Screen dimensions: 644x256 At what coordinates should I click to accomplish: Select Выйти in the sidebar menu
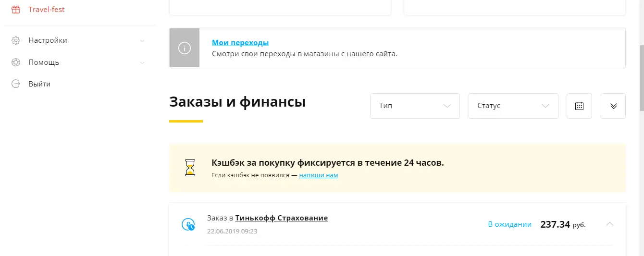pyautogui.click(x=39, y=84)
